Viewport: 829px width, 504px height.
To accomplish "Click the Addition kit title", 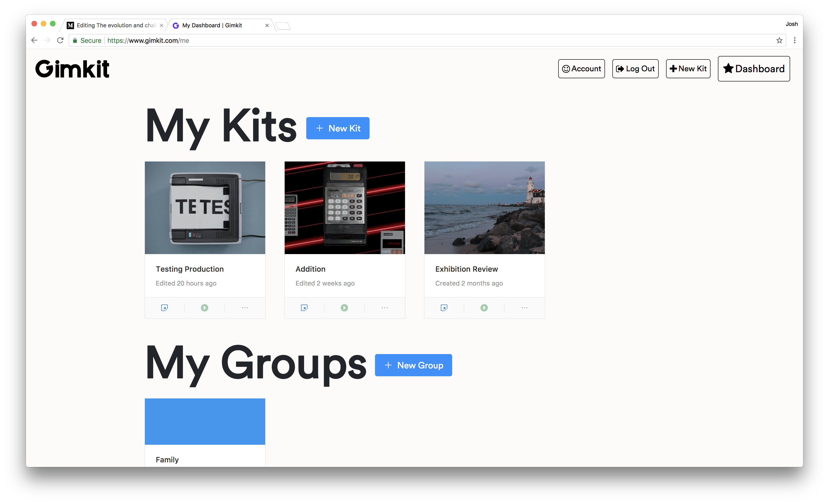I will pos(310,269).
